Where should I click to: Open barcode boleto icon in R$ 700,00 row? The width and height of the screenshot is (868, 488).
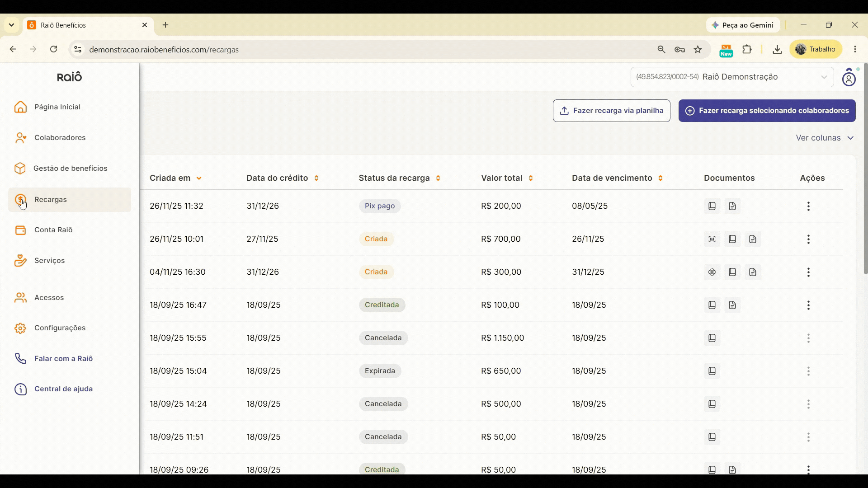(712, 239)
